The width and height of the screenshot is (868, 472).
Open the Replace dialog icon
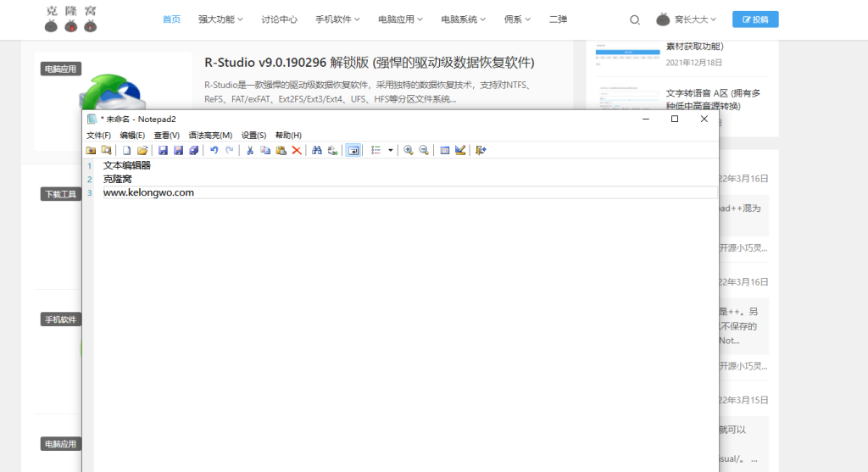332,151
